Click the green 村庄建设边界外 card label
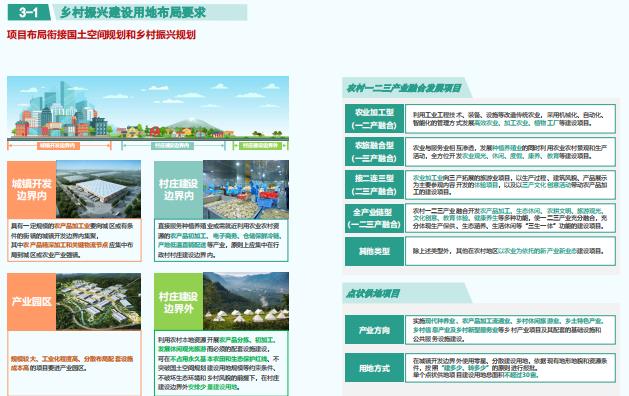This screenshot has height=396, width=629. (x=179, y=302)
